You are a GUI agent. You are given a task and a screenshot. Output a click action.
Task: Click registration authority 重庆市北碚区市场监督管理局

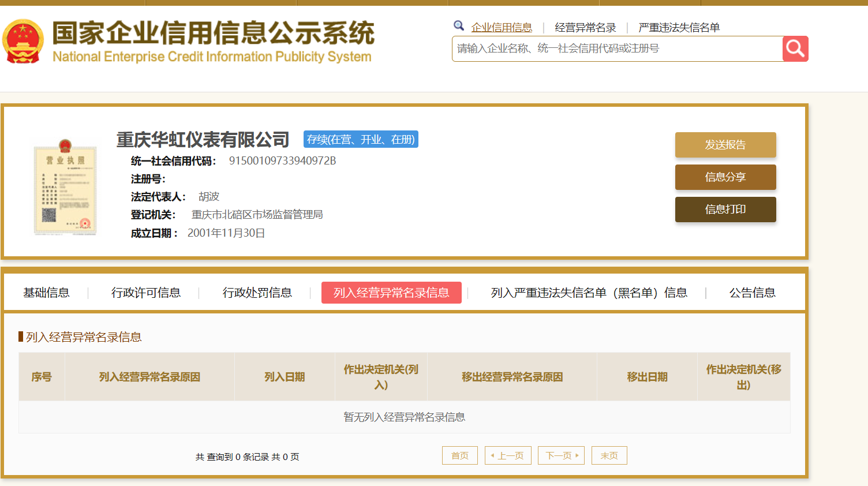[257, 215]
